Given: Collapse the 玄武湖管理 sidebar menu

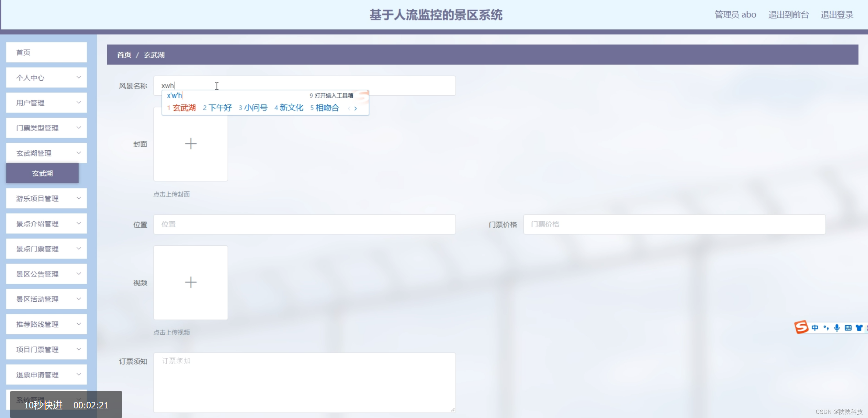Looking at the screenshot, I should [x=46, y=153].
